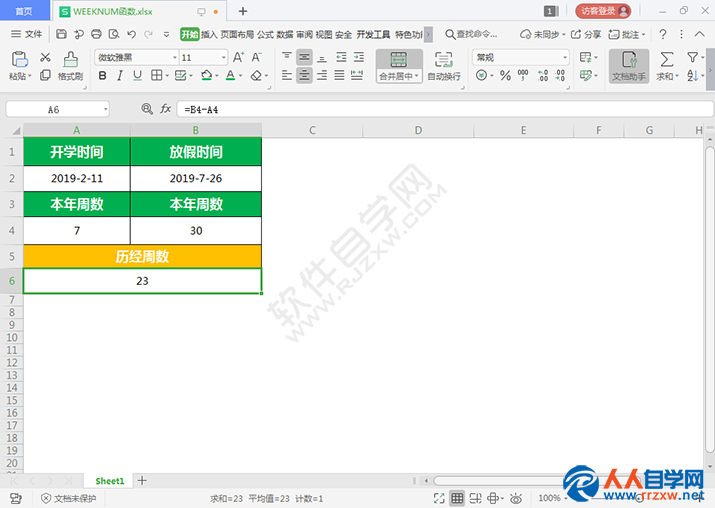The height and width of the screenshot is (508, 715).
Task: Expand the borders dropdown arrow
Action: tap(167, 76)
